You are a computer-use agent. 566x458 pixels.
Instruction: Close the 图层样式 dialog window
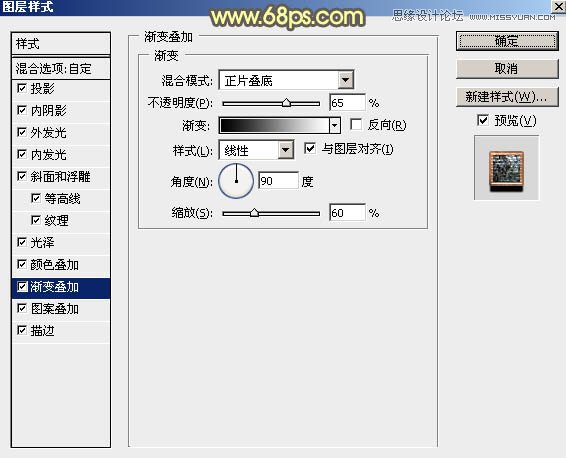[558, 6]
